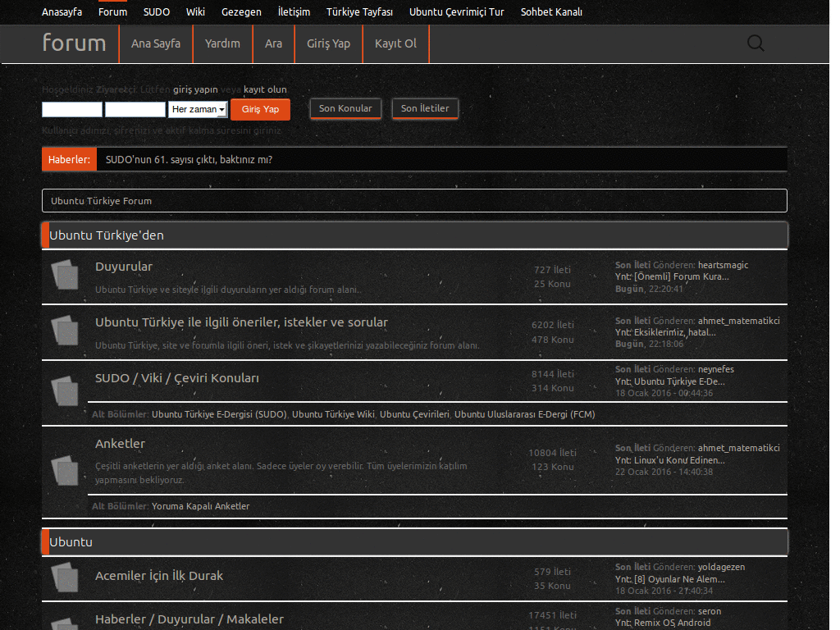
Task: Open Acemiler İçin İlk Durak board
Action: [159, 576]
